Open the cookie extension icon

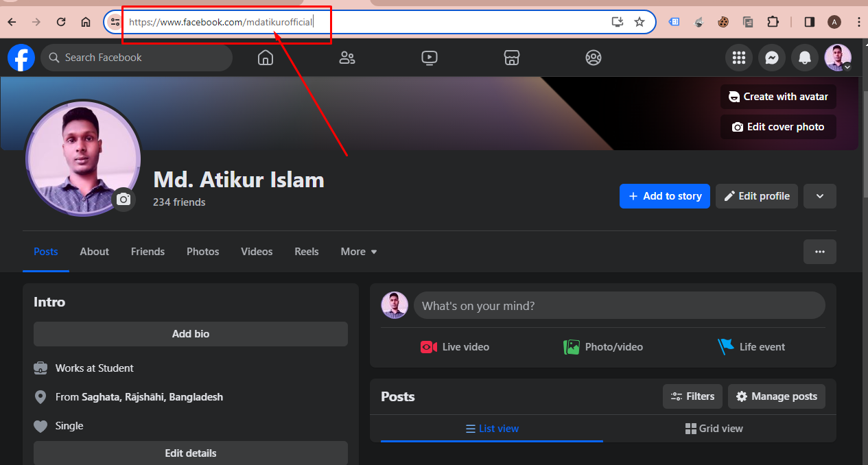[723, 22]
